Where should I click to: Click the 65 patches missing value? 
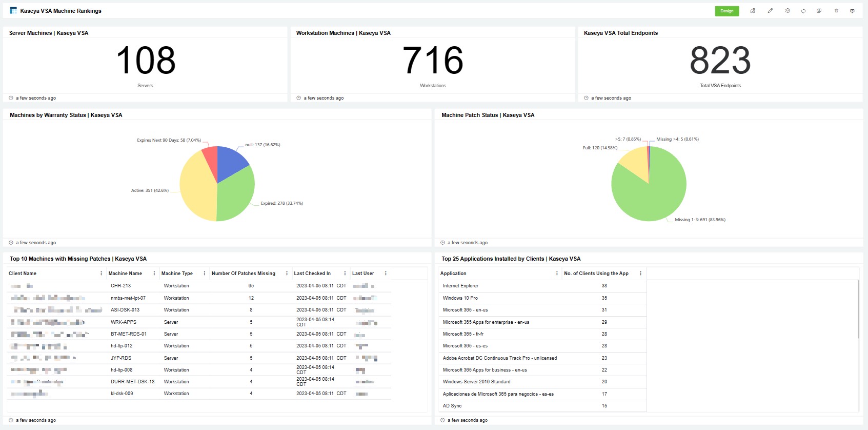pos(251,286)
